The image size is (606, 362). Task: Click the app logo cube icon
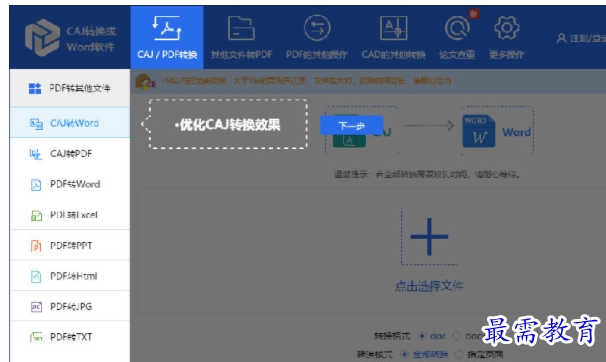(x=42, y=37)
